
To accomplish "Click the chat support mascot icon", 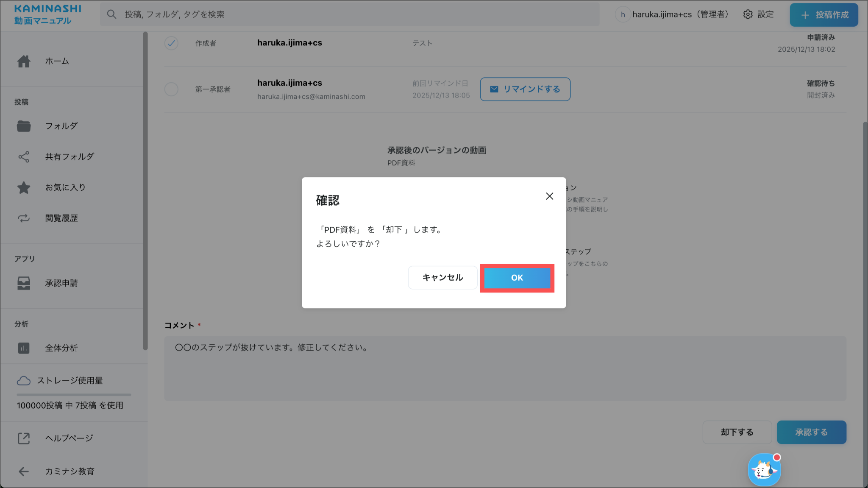I will click(x=764, y=470).
